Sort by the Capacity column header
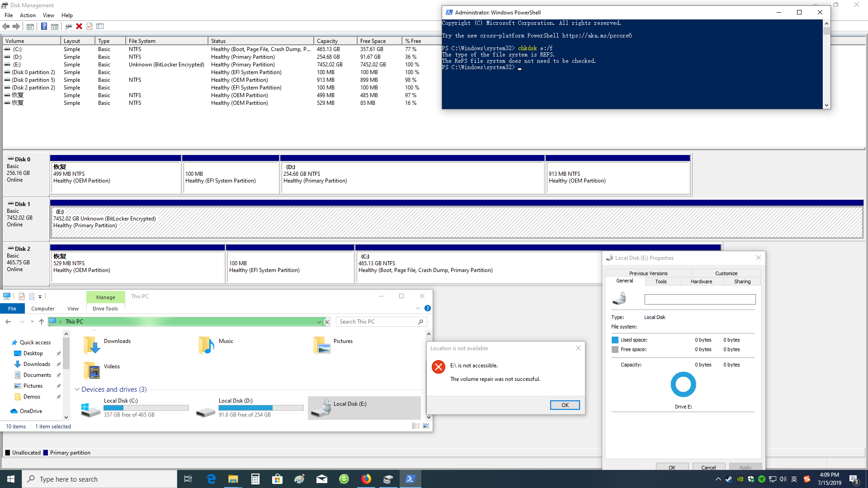The width and height of the screenshot is (868, 488). pos(335,41)
